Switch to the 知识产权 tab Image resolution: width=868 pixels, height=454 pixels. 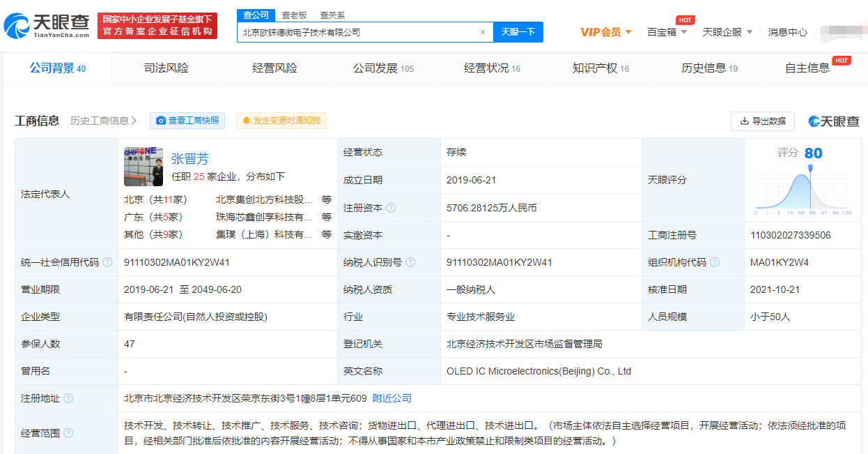click(x=600, y=68)
